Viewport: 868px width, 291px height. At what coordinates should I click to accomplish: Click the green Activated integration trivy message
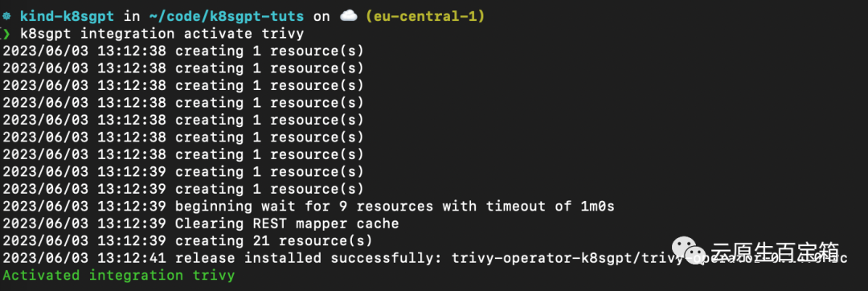[x=118, y=275]
